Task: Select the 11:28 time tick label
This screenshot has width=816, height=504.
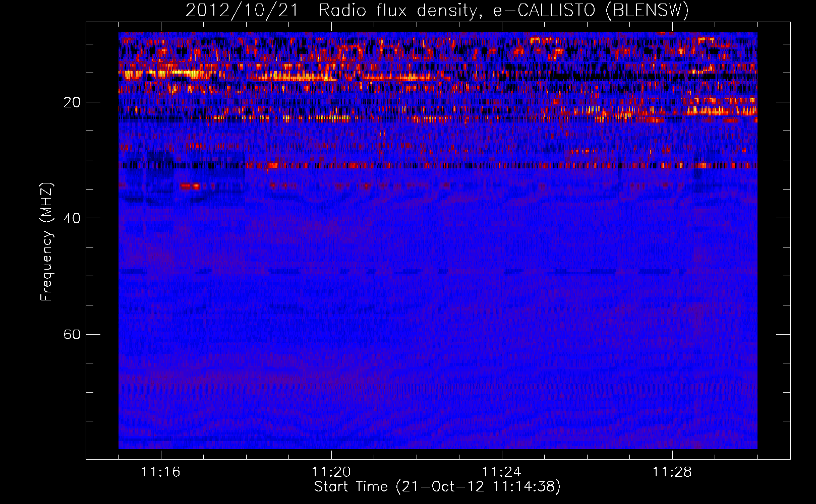Action: pos(672,472)
